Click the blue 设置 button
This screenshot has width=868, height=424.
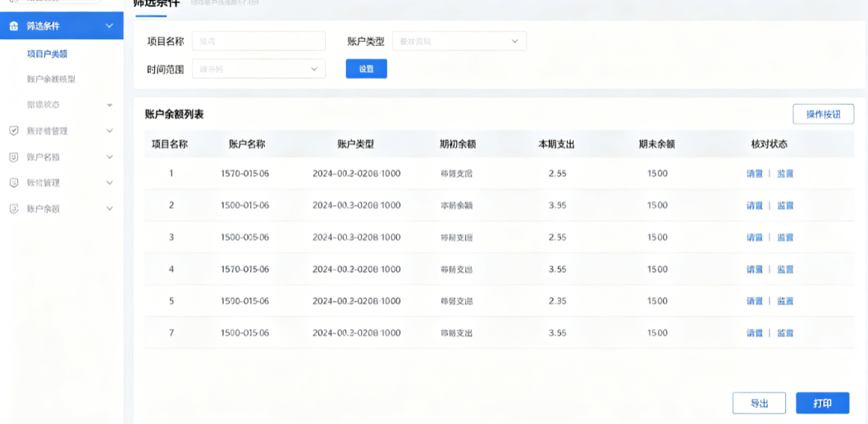367,69
